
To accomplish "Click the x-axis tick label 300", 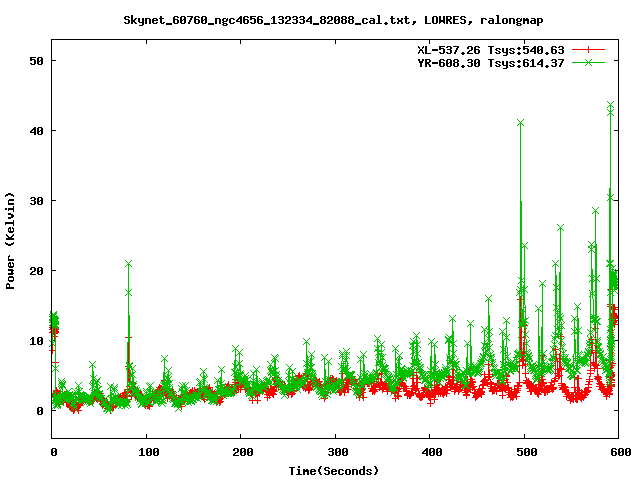I will coord(338,452).
